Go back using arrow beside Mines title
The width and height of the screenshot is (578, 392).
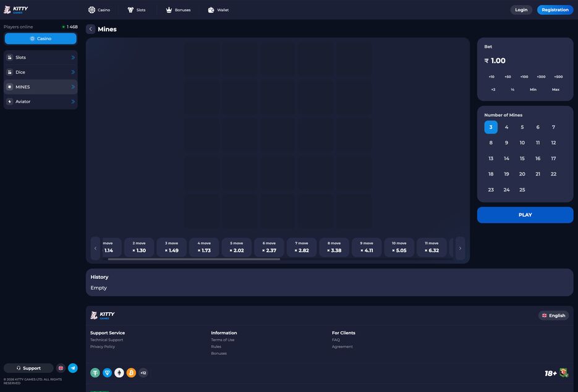[x=91, y=29]
